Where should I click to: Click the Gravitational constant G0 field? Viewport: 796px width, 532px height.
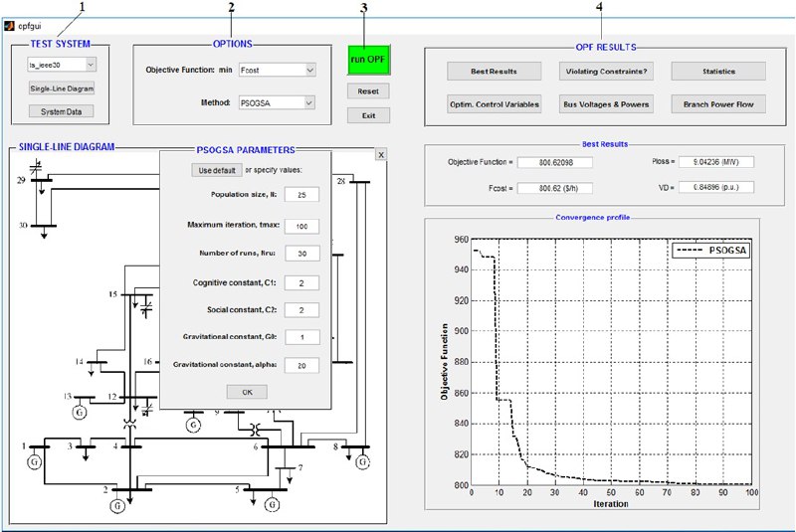click(302, 337)
